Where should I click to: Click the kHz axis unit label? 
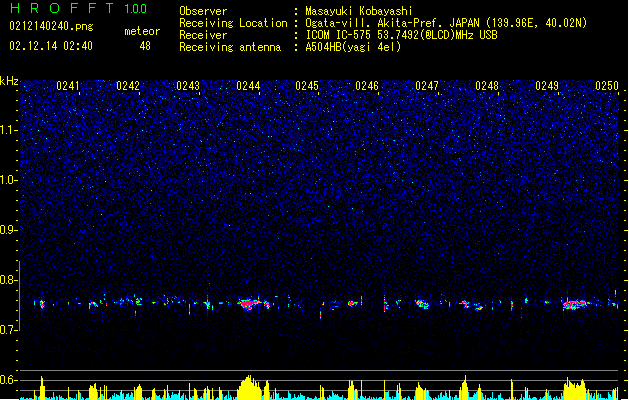9,81
